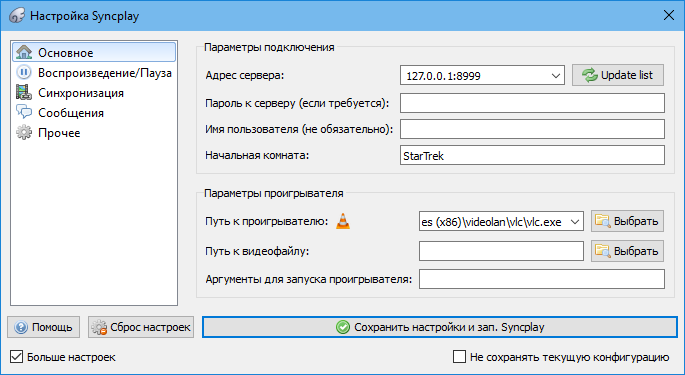Image resolution: width=685 pixels, height=375 pixels.
Task: Enable Не сохранять текущую конфигурацию checkbox
Action: click(460, 357)
